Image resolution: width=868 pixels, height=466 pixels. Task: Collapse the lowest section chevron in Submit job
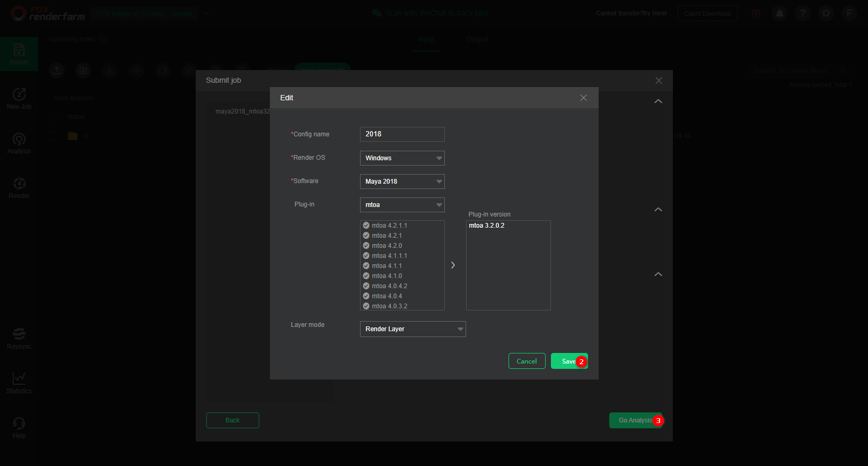658,274
